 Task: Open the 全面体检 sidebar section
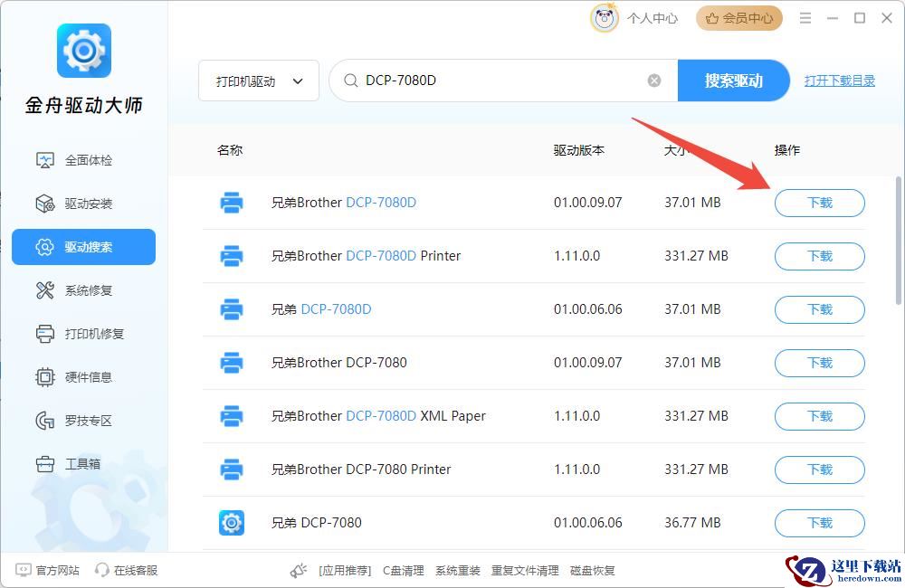tap(83, 160)
